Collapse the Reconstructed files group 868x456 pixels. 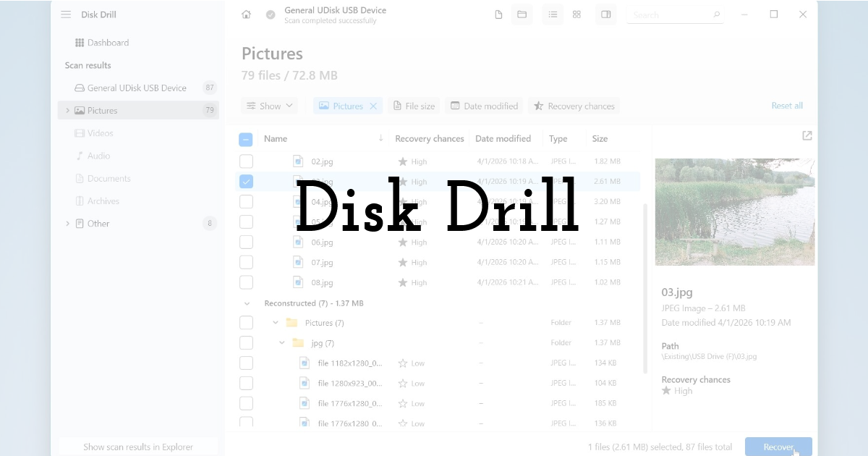click(x=246, y=303)
